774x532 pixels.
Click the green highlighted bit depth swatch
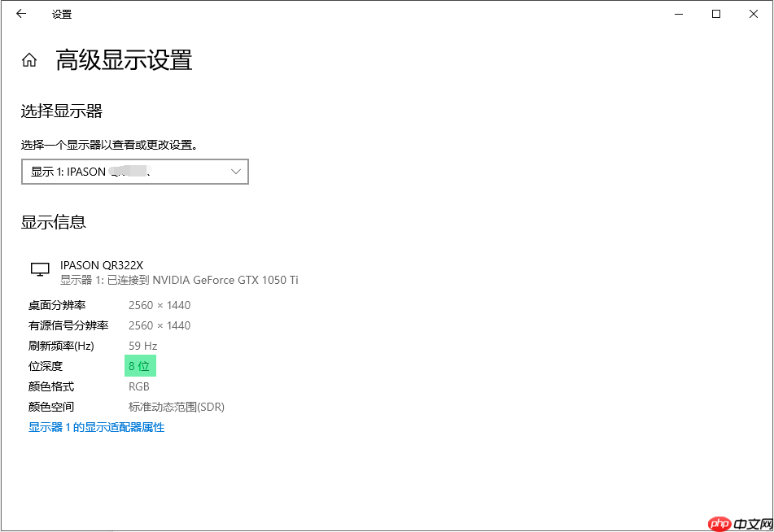tap(139, 365)
